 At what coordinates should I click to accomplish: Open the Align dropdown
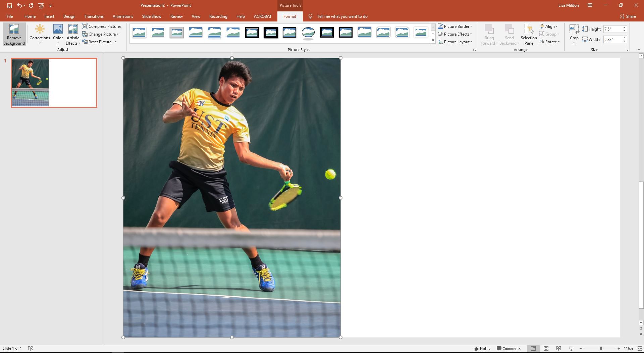(x=549, y=26)
